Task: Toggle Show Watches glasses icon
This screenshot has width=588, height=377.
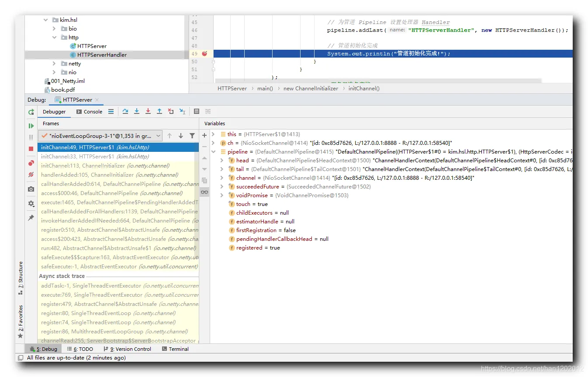Action: click(x=204, y=192)
